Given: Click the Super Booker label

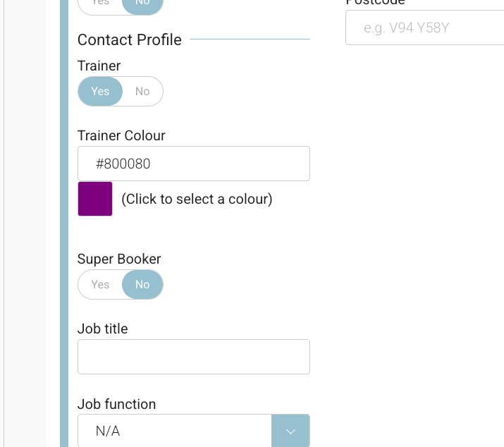Looking at the screenshot, I should coord(119,259).
